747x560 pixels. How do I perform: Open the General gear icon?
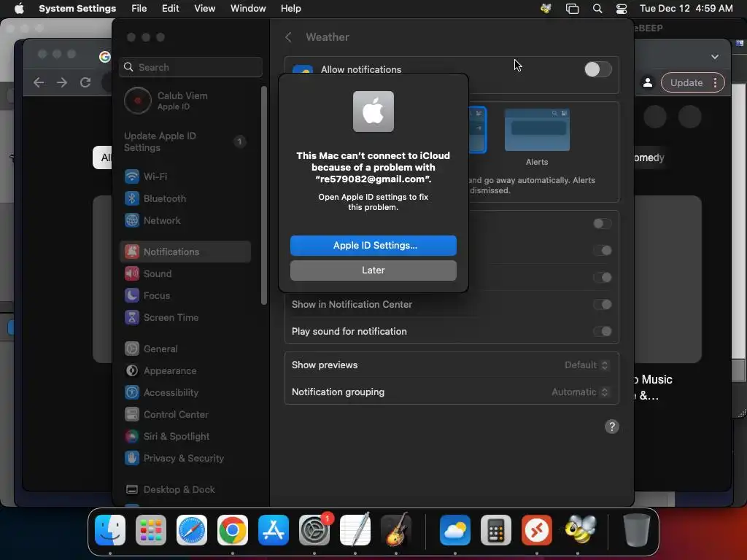131,349
